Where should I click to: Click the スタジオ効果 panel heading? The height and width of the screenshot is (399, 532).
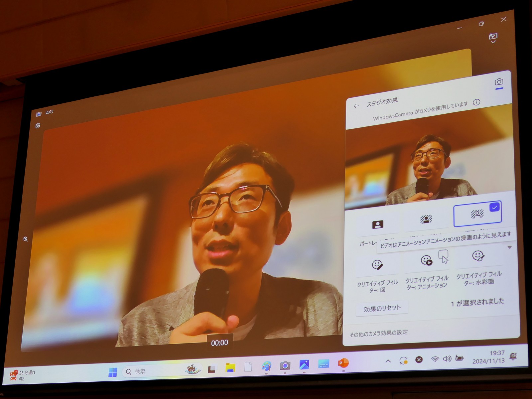point(382,102)
